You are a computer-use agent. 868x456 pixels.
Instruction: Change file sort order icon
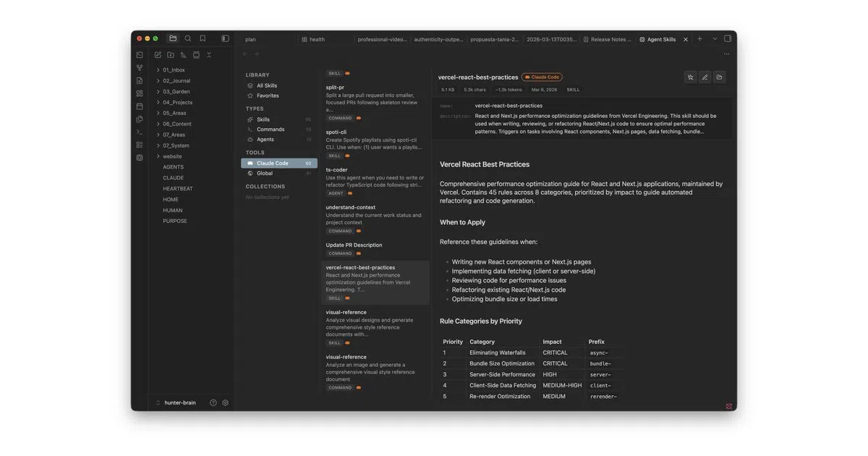(x=183, y=55)
